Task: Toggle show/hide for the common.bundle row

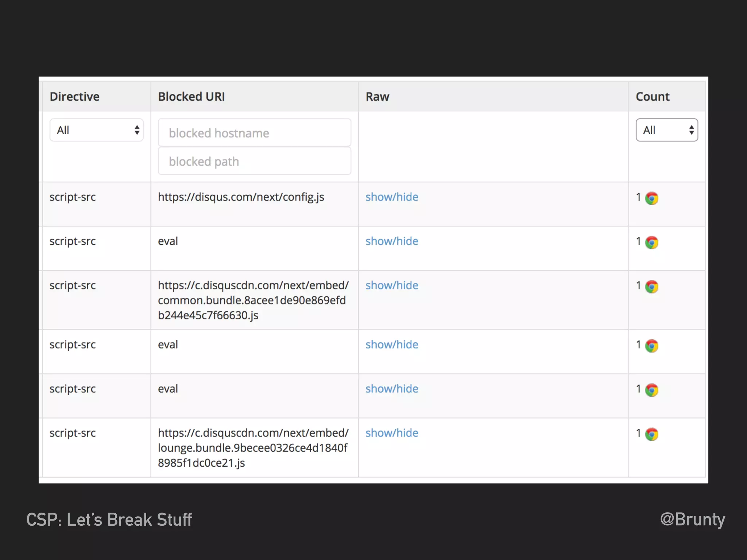Action: pyautogui.click(x=392, y=285)
